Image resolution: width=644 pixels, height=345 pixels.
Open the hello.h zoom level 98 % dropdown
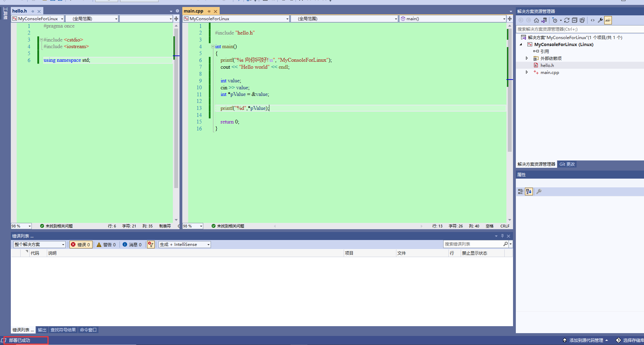point(21,226)
